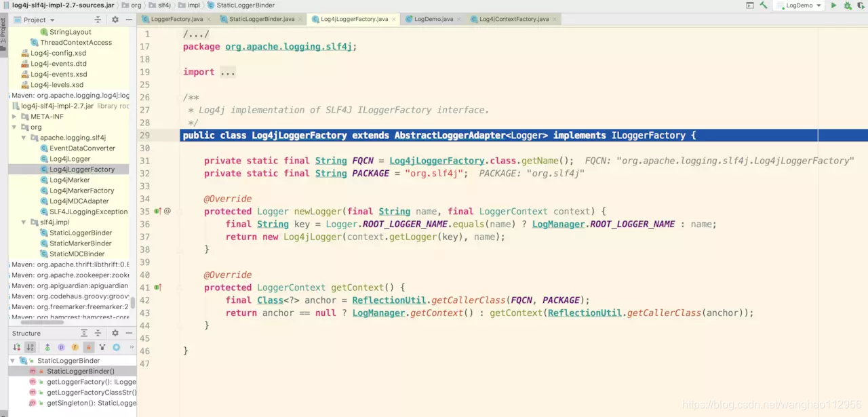Toggle sort by visibility in Structure

[x=17, y=347]
